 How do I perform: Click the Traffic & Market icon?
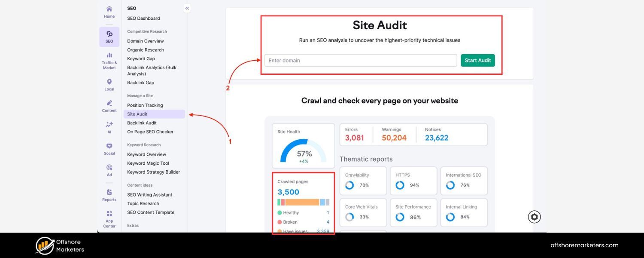pyautogui.click(x=109, y=58)
